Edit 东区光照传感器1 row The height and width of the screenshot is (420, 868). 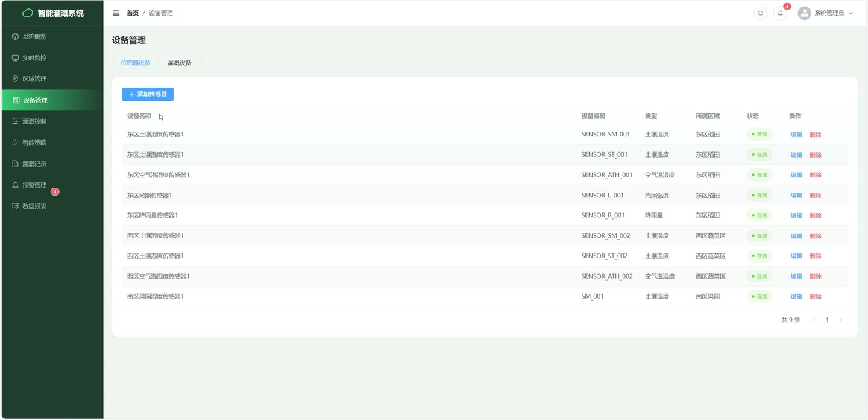[796, 196]
